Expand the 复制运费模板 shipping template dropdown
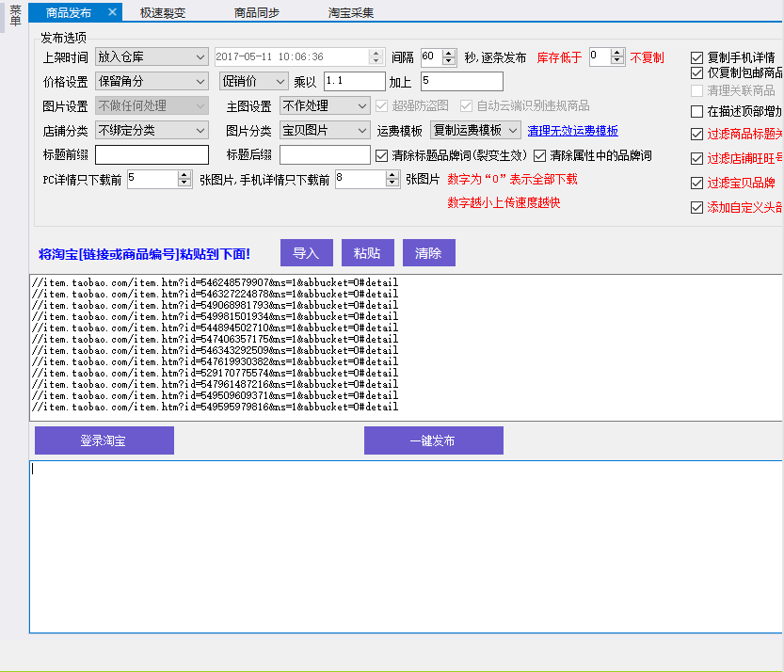 [x=475, y=130]
